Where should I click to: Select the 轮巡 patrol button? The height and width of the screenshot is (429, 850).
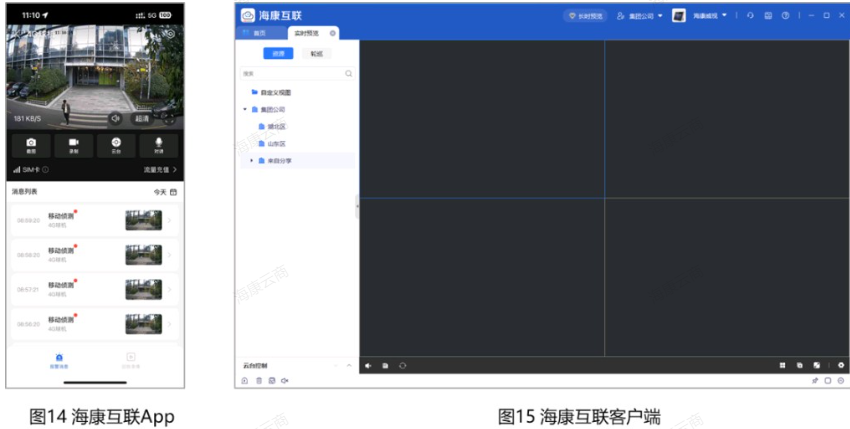pos(317,54)
